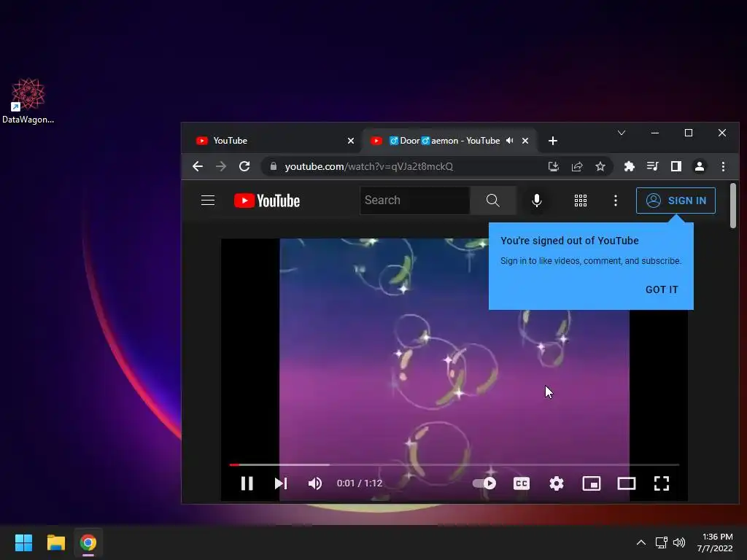Viewport: 747px width, 560px height.
Task: Open YouTube apps grid
Action: 580,201
